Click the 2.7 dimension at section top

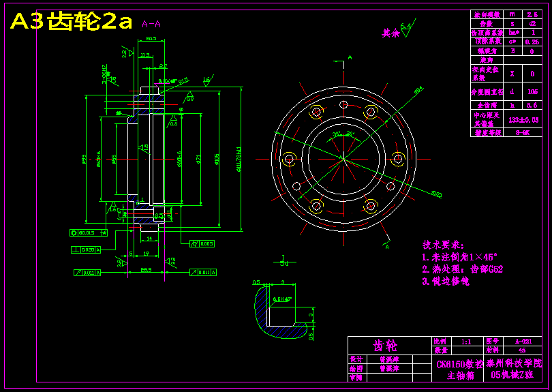(163, 66)
